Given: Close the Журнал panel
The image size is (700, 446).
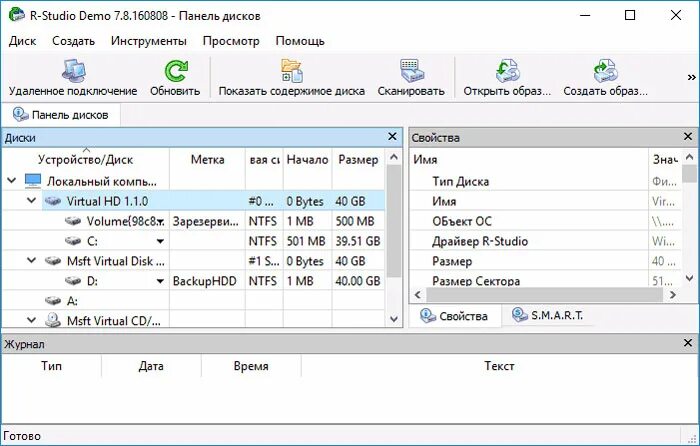Looking at the screenshot, I should 688,343.
